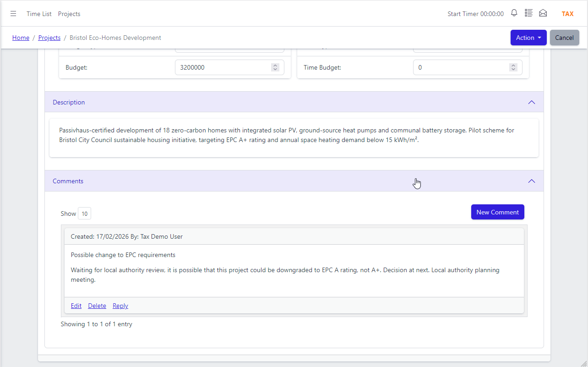Open the task list icon in header

point(528,13)
